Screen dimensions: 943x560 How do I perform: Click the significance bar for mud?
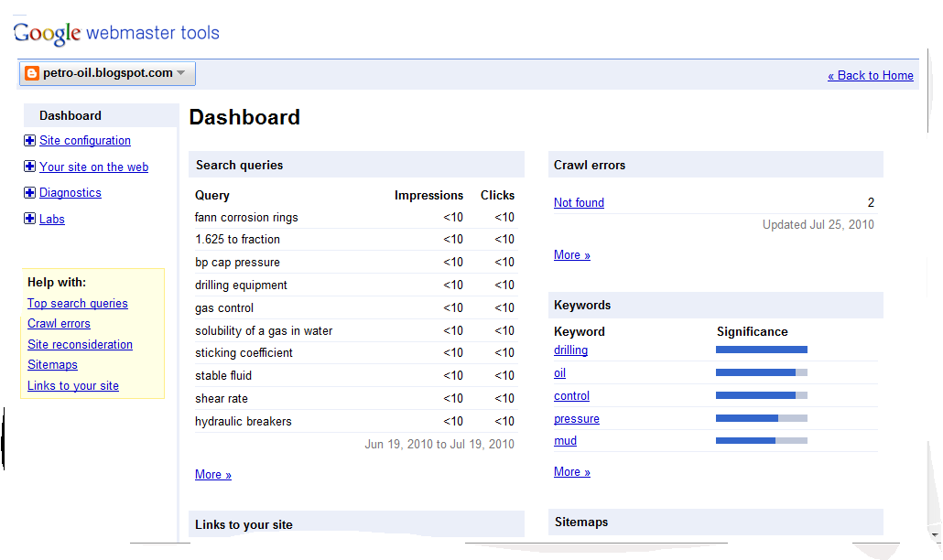tap(762, 440)
